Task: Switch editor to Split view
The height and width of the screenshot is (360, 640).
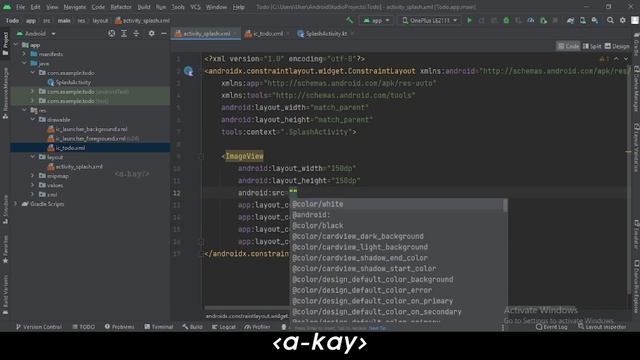Action: [x=591, y=46]
